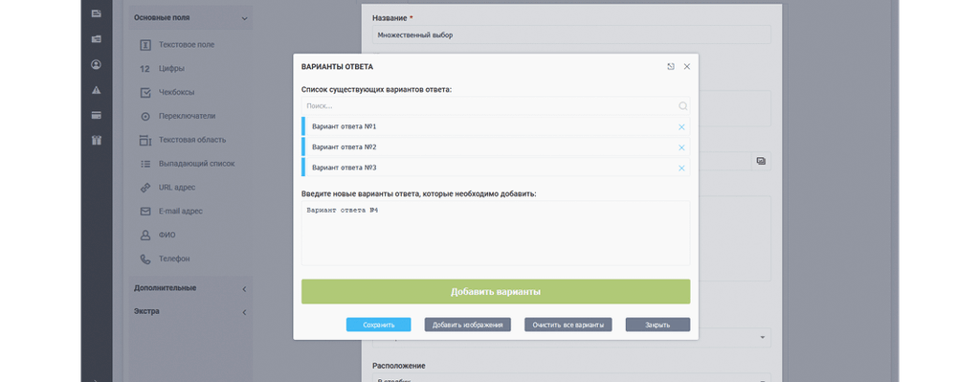This screenshot has height=382, width=980.
Task: Click the Добавить изображения button
Action: pyautogui.click(x=467, y=325)
